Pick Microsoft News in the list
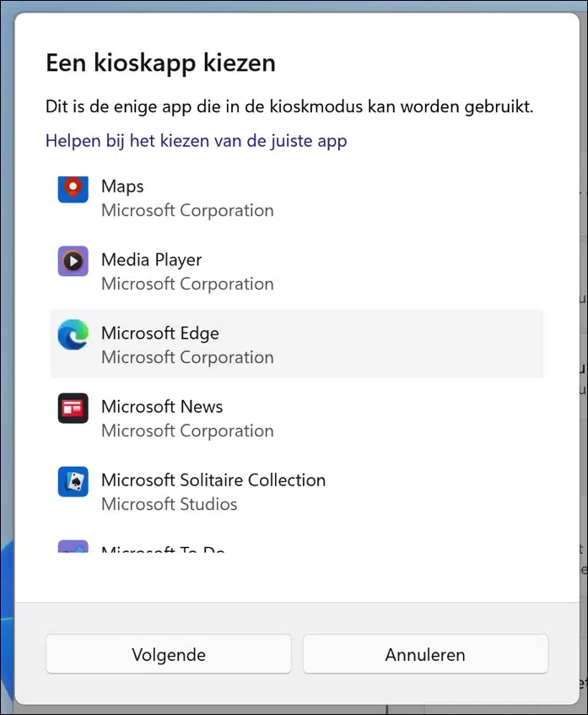The width and height of the screenshot is (588, 715). 297,417
